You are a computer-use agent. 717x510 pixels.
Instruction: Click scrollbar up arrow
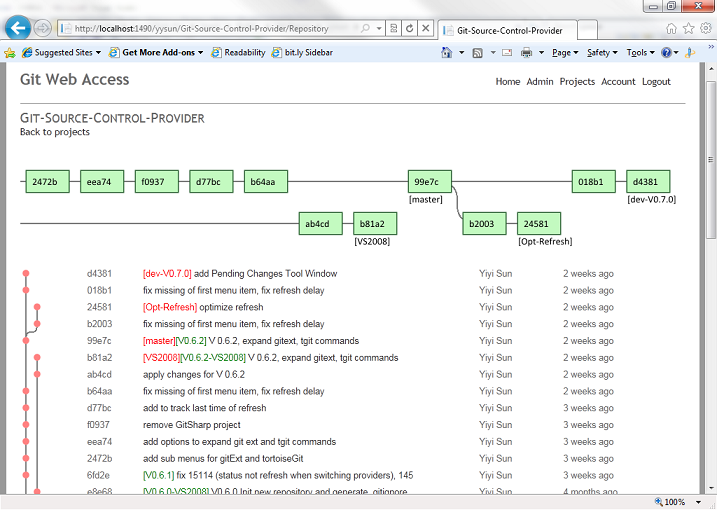pos(711,69)
